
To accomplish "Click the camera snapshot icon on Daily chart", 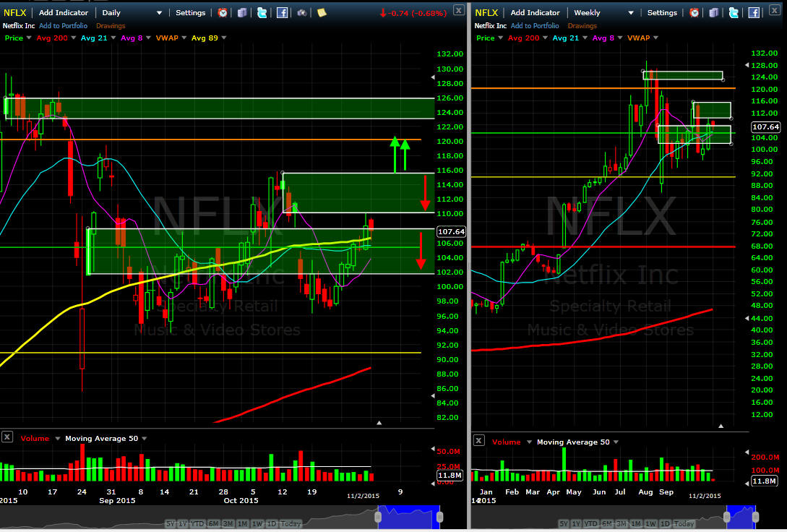I will pos(302,13).
